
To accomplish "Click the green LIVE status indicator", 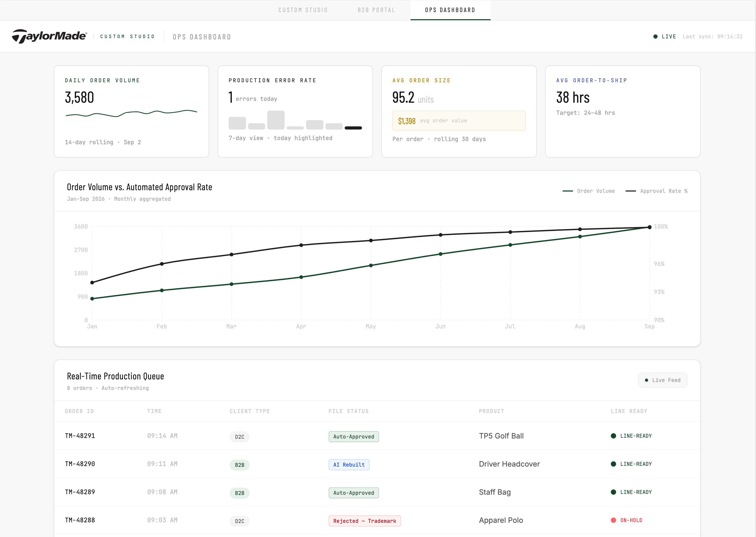I will 665,36.
